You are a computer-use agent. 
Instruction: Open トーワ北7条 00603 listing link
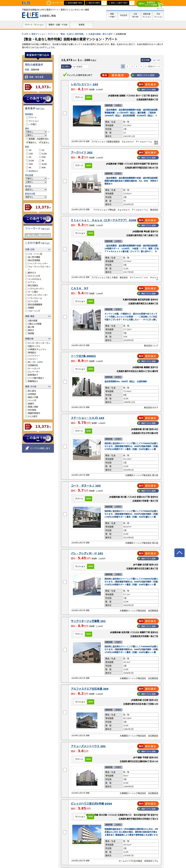[x=83, y=356]
